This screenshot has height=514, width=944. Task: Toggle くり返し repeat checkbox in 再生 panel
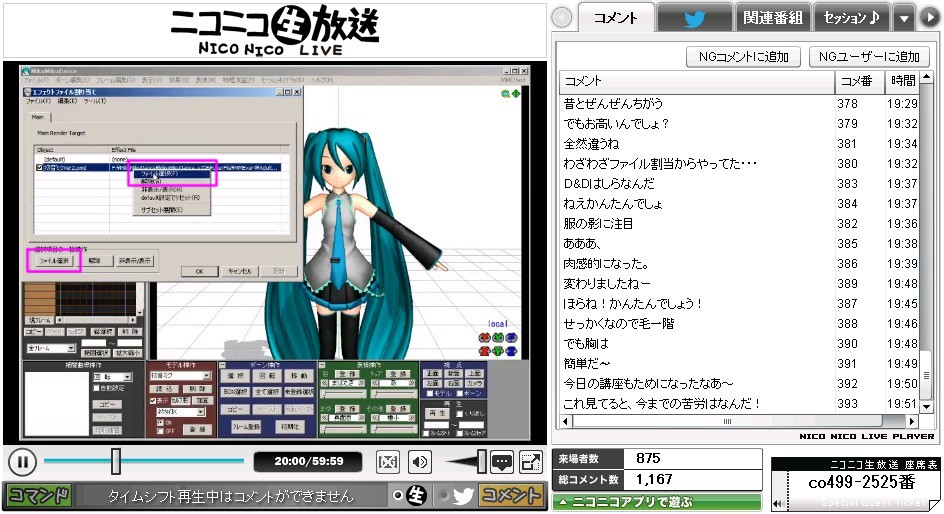459,413
